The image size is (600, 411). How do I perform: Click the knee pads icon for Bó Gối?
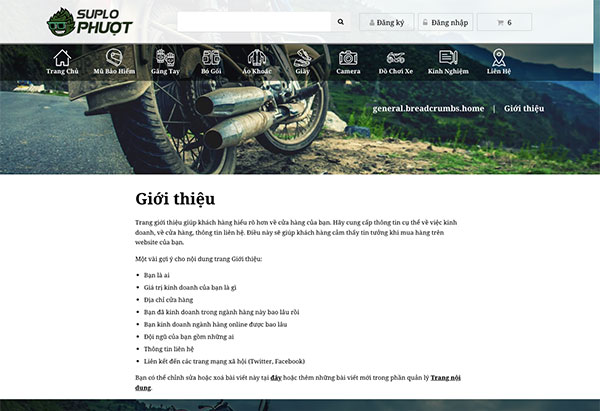211,57
